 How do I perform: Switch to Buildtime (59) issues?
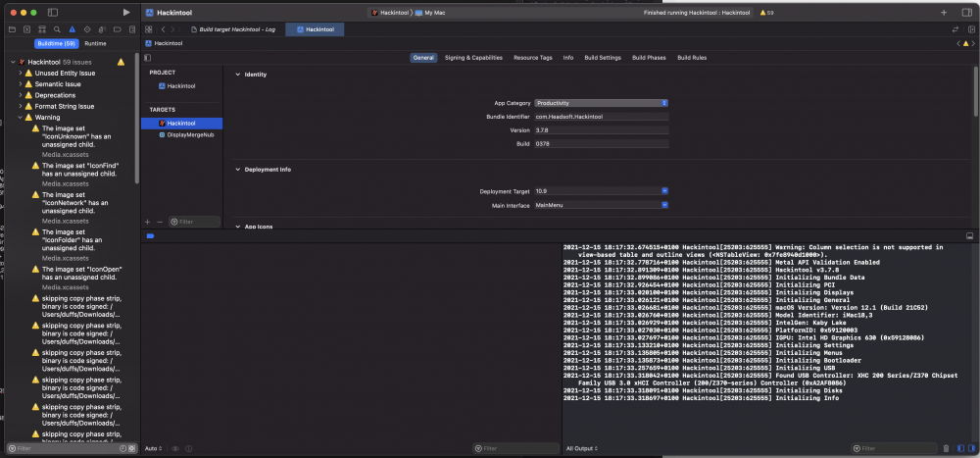coord(56,44)
